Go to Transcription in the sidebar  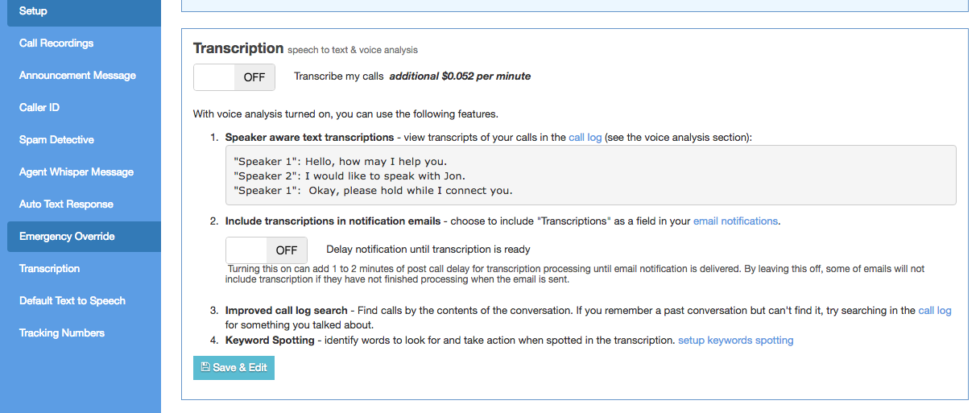click(x=50, y=269)
